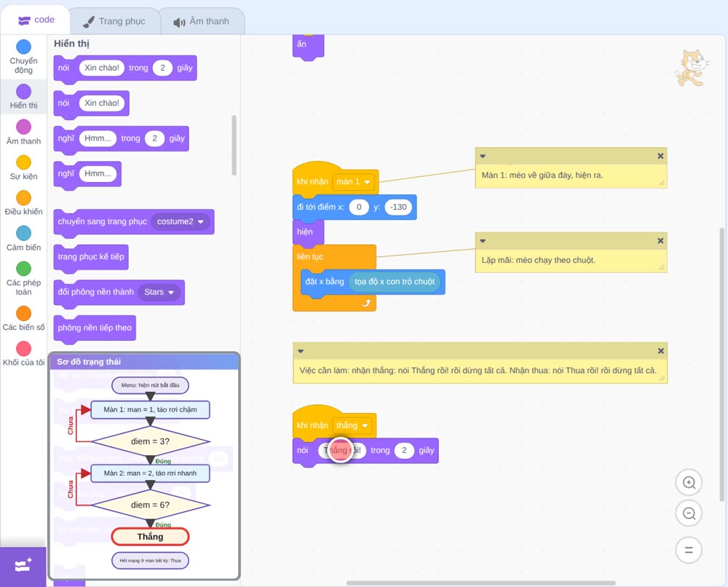Switch to the Trang phục tab
The height and width of the screenshot is (587, 728).
pos(114,21)
